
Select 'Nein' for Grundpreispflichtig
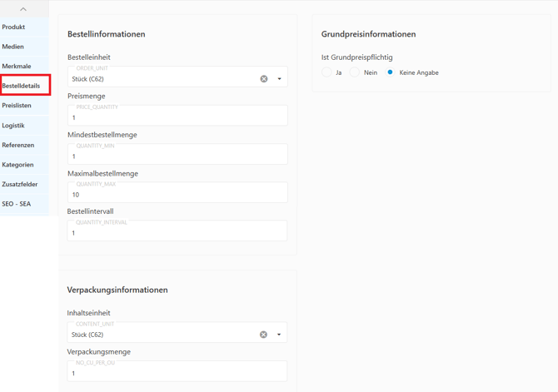[x=355, y=72]
